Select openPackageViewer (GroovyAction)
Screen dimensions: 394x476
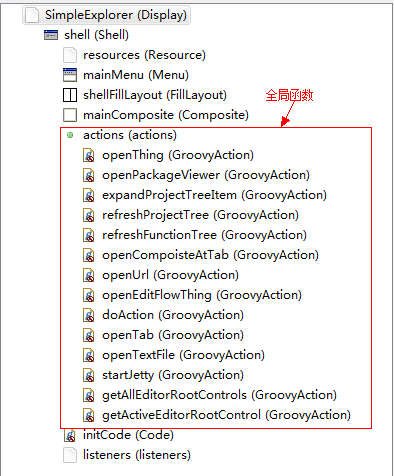pos(206,175)
